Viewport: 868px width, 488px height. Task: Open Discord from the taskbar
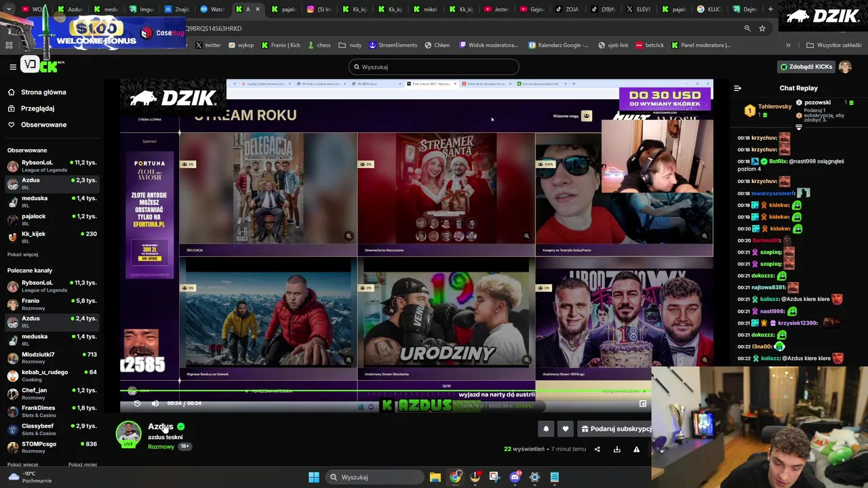[515, 477]
